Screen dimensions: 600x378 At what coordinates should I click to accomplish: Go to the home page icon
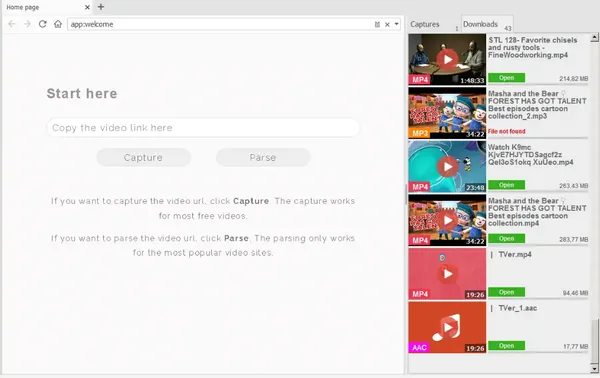(x=58, y=24)
